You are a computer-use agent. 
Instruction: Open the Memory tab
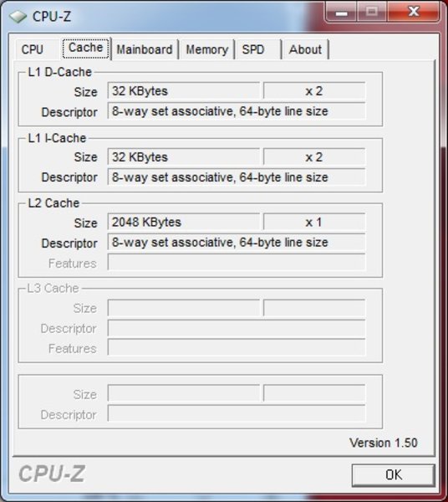tap(207, 49)
